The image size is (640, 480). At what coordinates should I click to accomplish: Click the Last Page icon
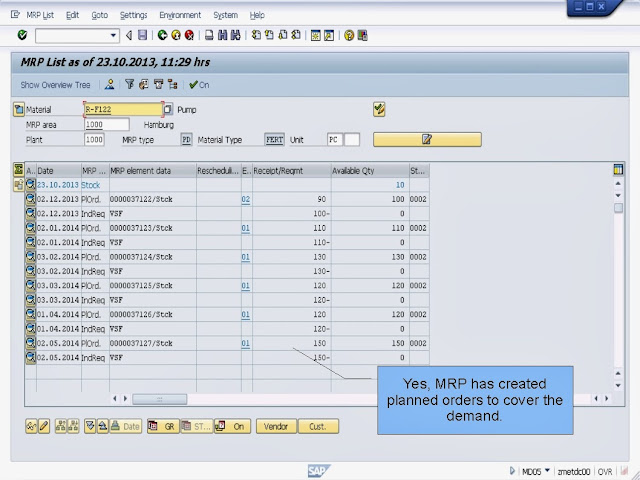(296, 36)
